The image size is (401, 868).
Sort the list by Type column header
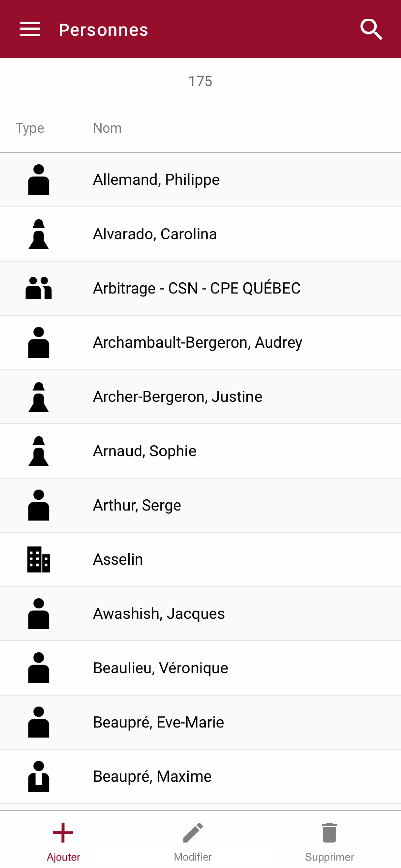30,128
